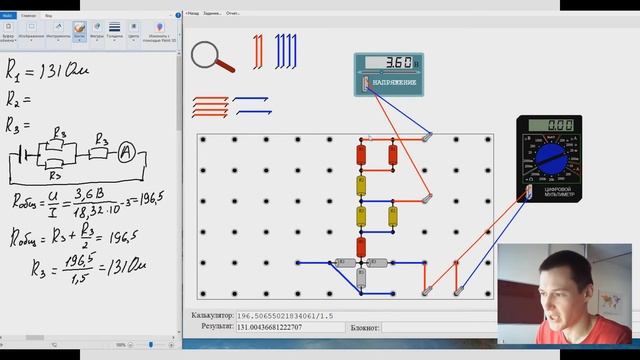Expand the Цвета colors dropdown
The image size is (640, 360).
tap(133, 32)
